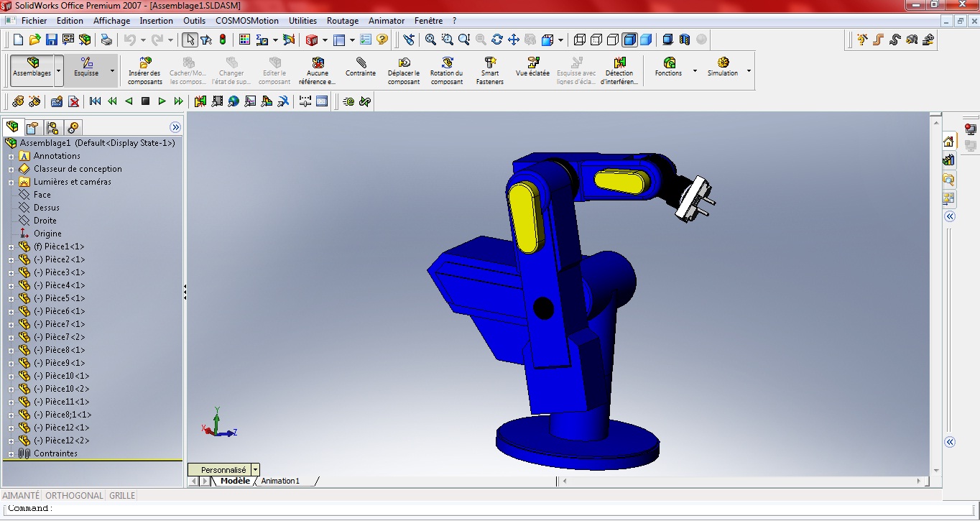This screenshot has height=521, width=980.
Task: Create a Vue éclatée
Action: [x=532, y=68]
